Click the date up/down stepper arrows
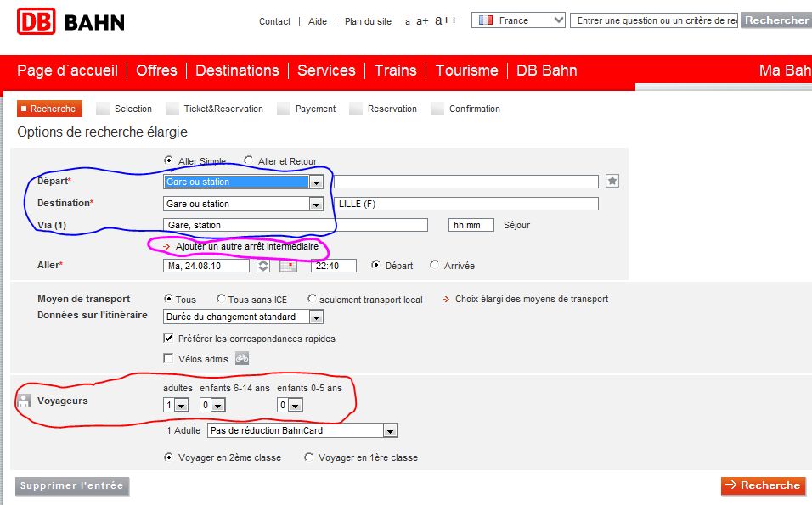Screen dimensions: 812x505 click(x=263, y=266)
